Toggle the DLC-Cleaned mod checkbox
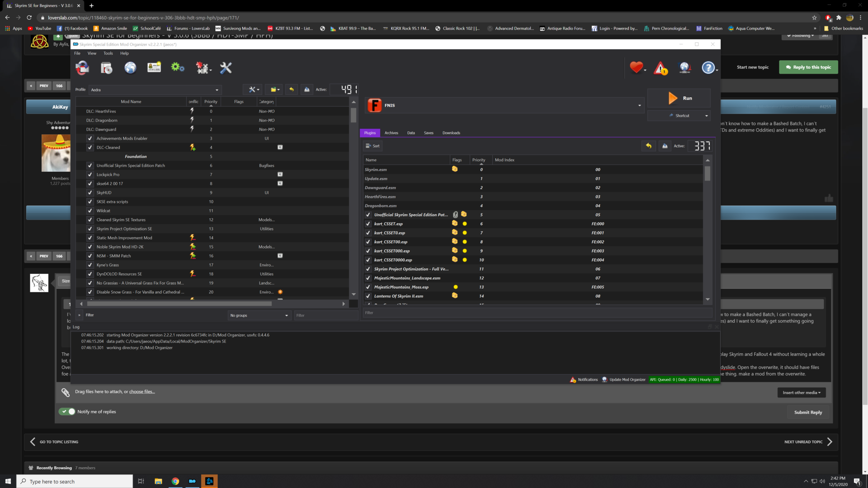 (90, 147)
